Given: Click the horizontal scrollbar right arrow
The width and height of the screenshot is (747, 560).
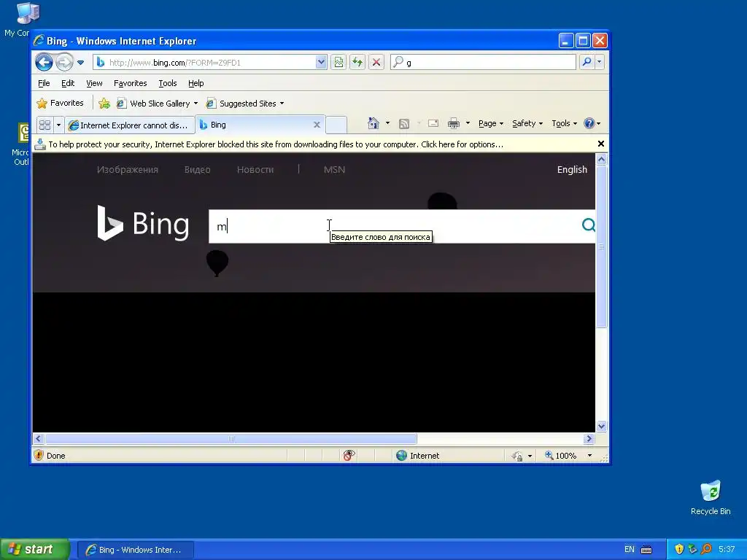Looking at the screenshot, I should tap(589, 438).
